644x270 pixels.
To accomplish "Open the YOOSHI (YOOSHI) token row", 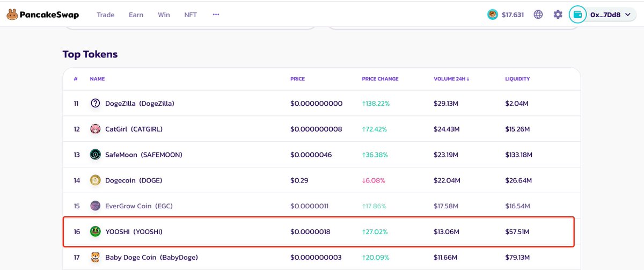I will (x=321, y=232).
